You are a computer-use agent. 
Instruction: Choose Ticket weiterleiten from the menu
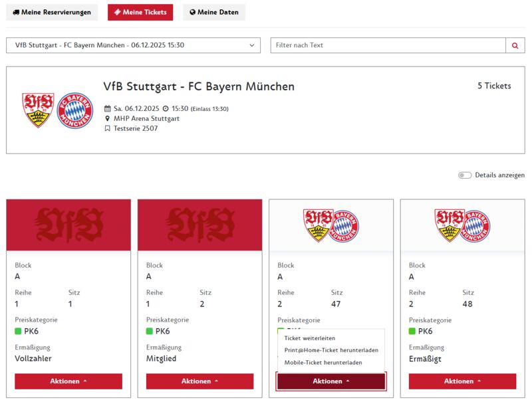point(310,338)
